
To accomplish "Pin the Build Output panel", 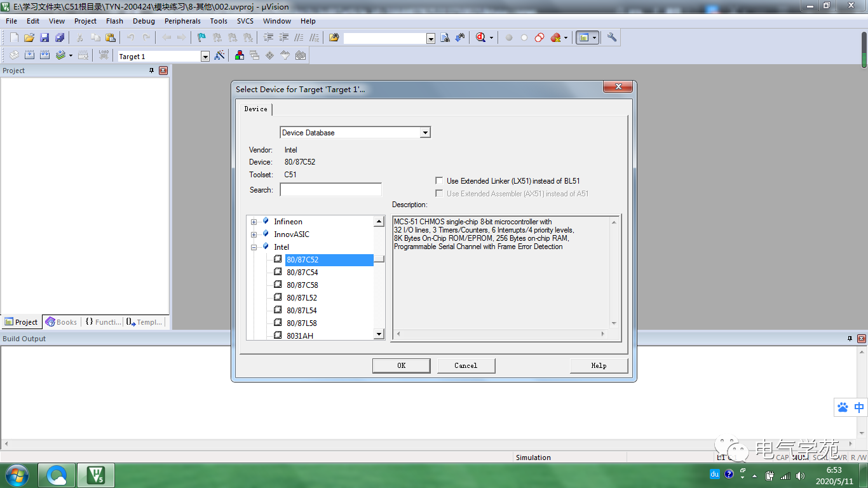I will (850, 339).
